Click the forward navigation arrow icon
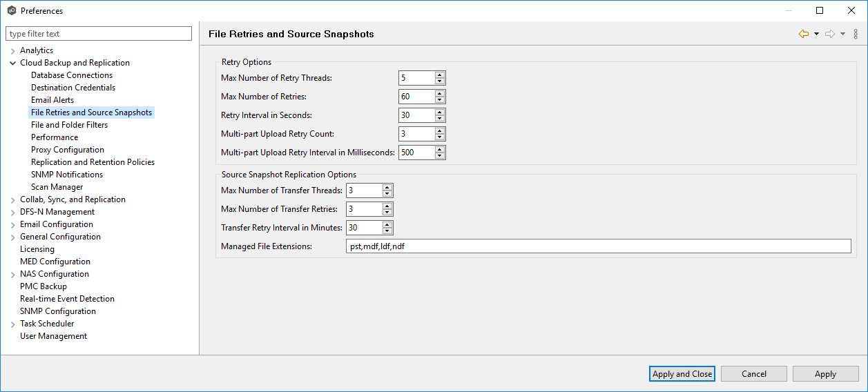 point(830,34)
